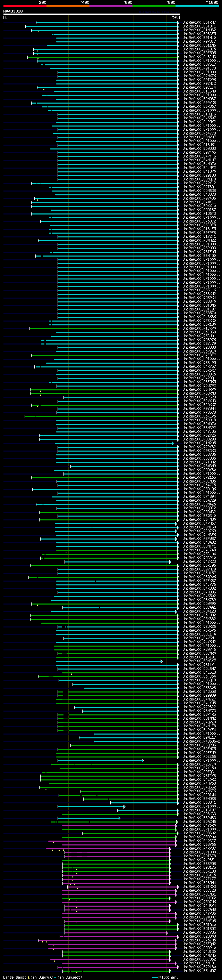Viewport: 222px width, 980px height.
Task: Open hit UniRef100_B9SCE5
Action: (199, 34)
